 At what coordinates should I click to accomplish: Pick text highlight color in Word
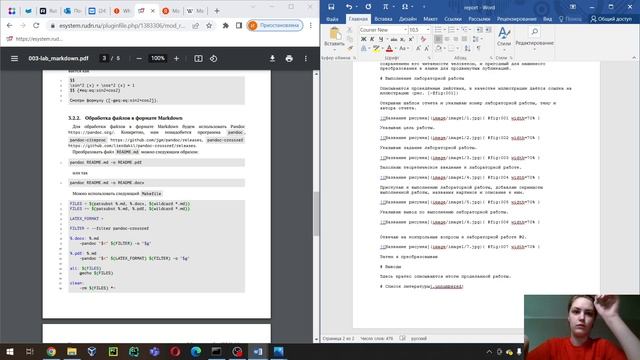[376, 48]
